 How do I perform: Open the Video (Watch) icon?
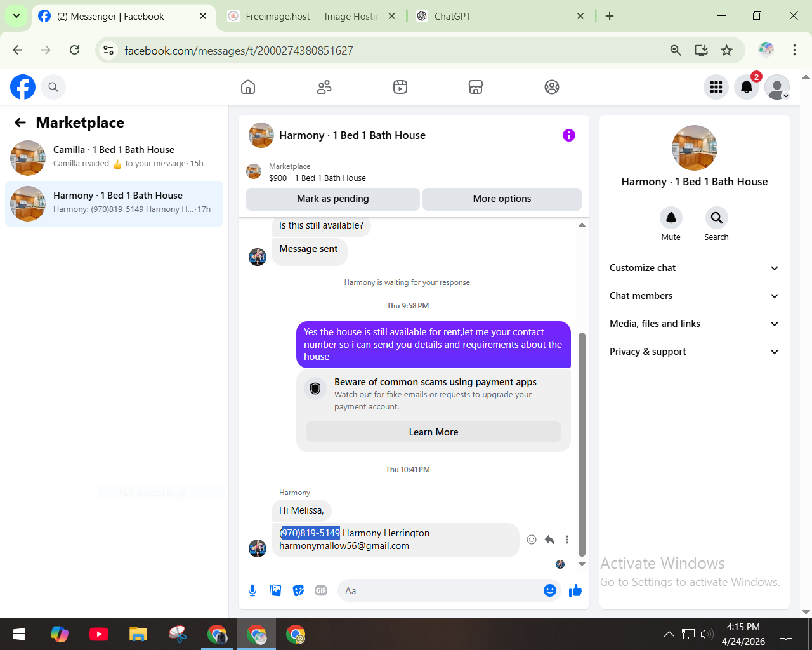click(400, 87)
